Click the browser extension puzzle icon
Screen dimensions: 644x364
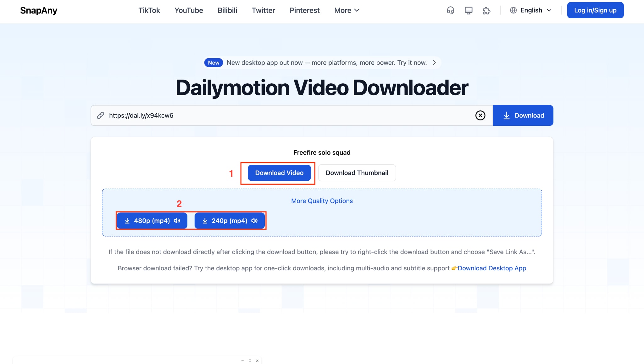click(486, 10)
